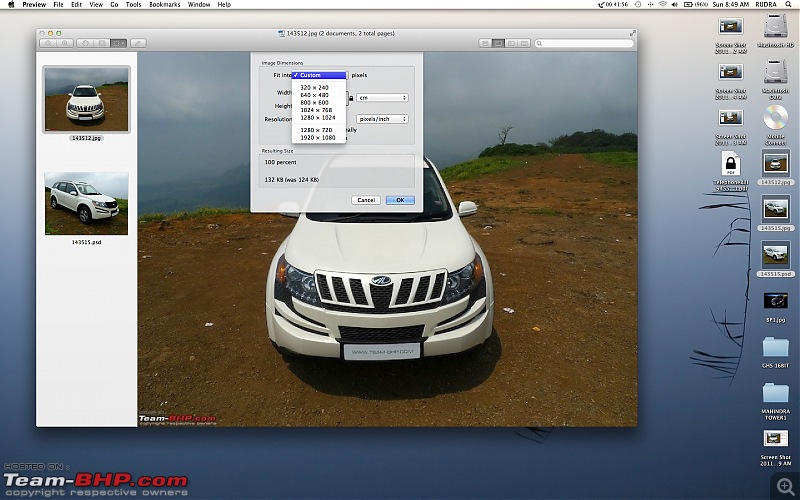Switch to contact sheet view
This screenshot has height=500, width=800.
pyautogui.click(x=524, y=43)
